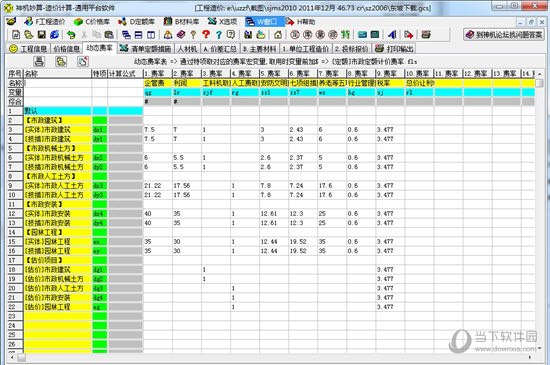Click the horizontal scrollbar thumb
The image size is (550, 365).
coord(21,357)
